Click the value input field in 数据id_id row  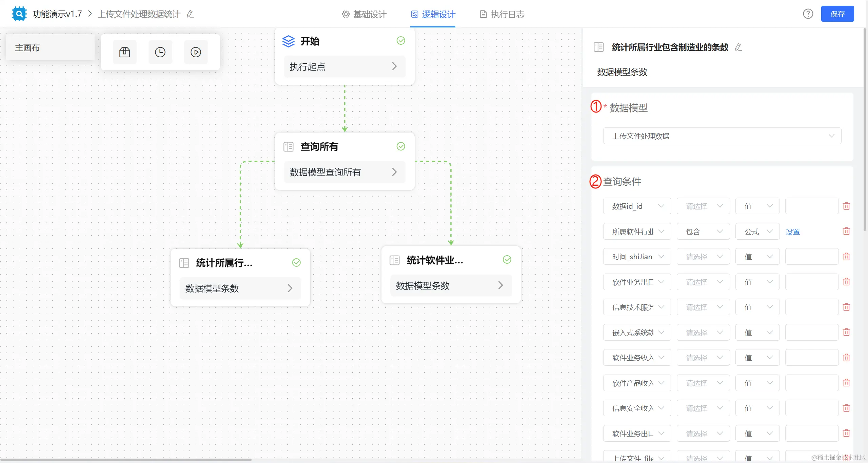[811, 206]
